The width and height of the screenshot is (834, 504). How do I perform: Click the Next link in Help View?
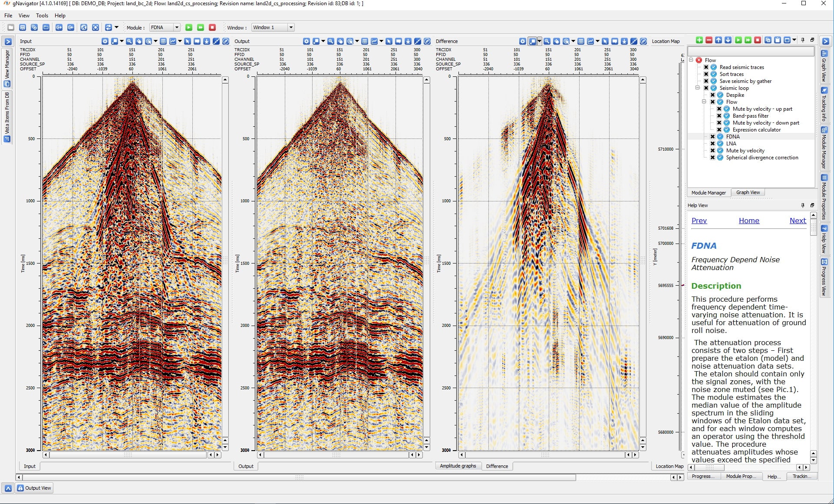[798, 221]
